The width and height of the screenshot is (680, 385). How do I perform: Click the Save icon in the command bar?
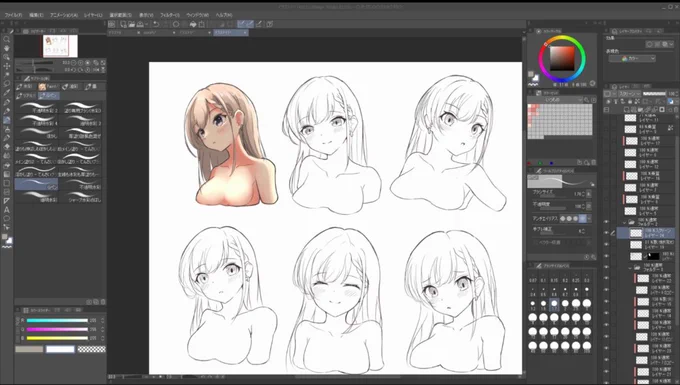click(140, 24)
